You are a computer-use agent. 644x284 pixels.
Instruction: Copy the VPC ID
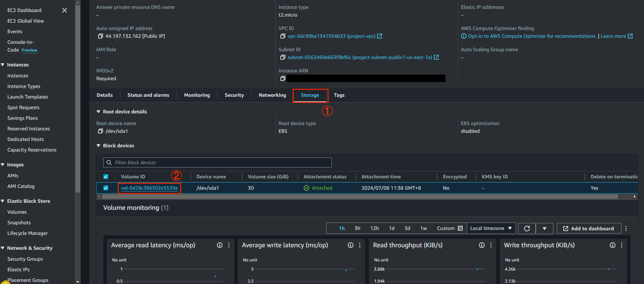282,36
